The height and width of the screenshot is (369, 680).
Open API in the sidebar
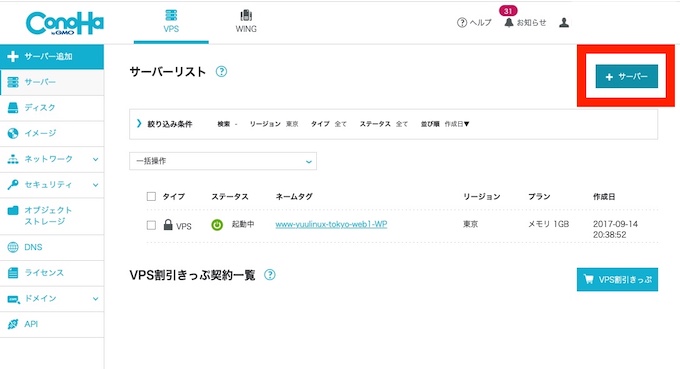52,324
